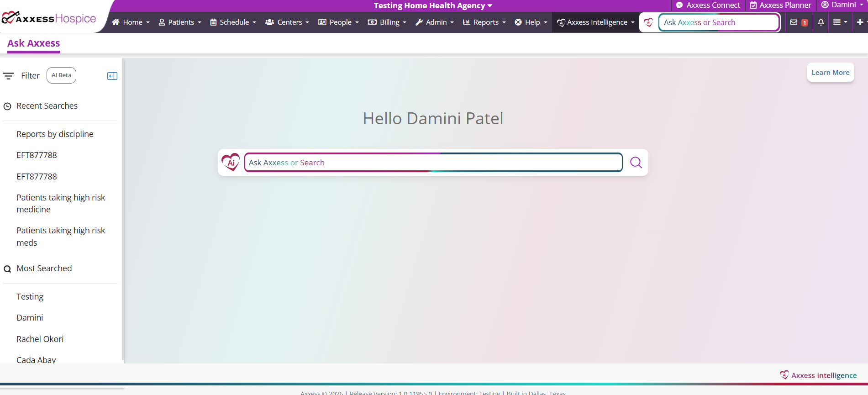Click the magnifier search icon in main search bar
This screenshot has height=395, width=868.
tap(636, 163)
